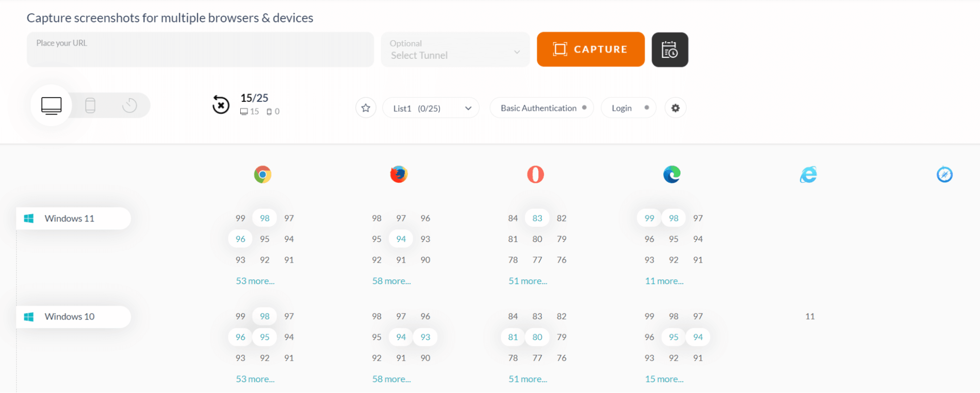Deselect Edge 95 on Windows 10

click(674, 337)
